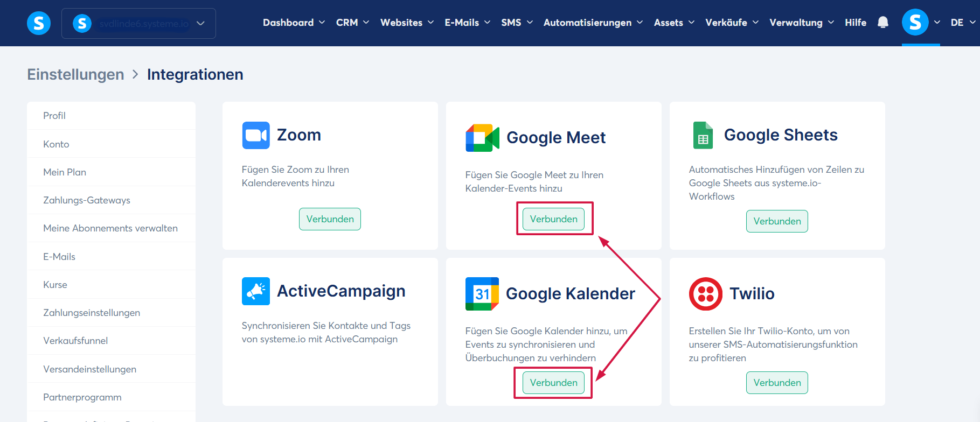The image size is (980, 422).
Task: Click Verbunden button for Zoom
Action: [x=330, y=219]
